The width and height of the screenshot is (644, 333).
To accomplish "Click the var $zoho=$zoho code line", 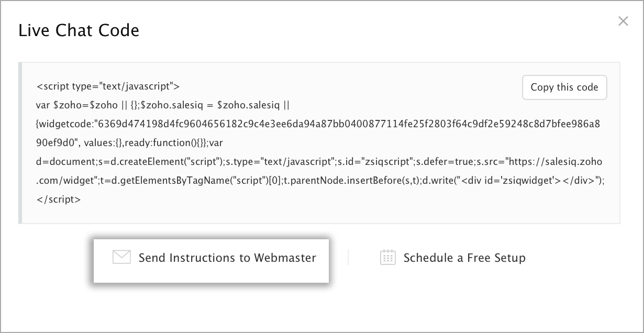I will [x=163, y=105].
